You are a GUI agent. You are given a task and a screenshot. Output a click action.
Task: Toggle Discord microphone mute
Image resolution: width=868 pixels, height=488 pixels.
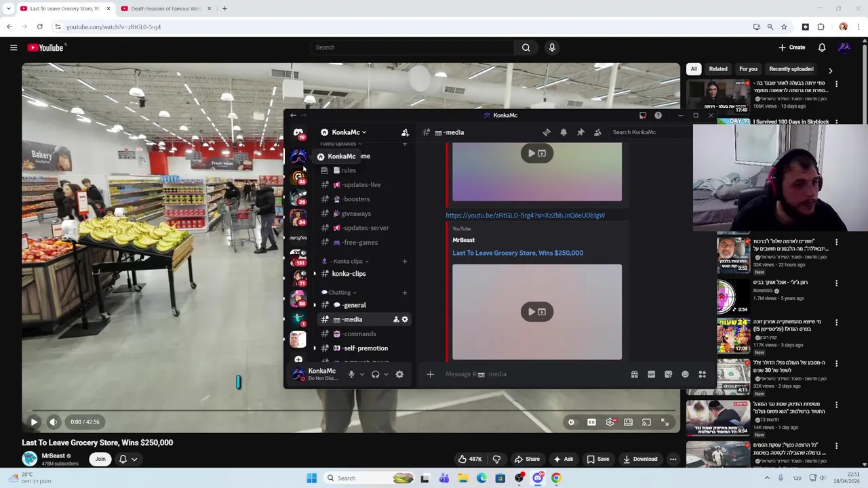(x=351, y=374)
